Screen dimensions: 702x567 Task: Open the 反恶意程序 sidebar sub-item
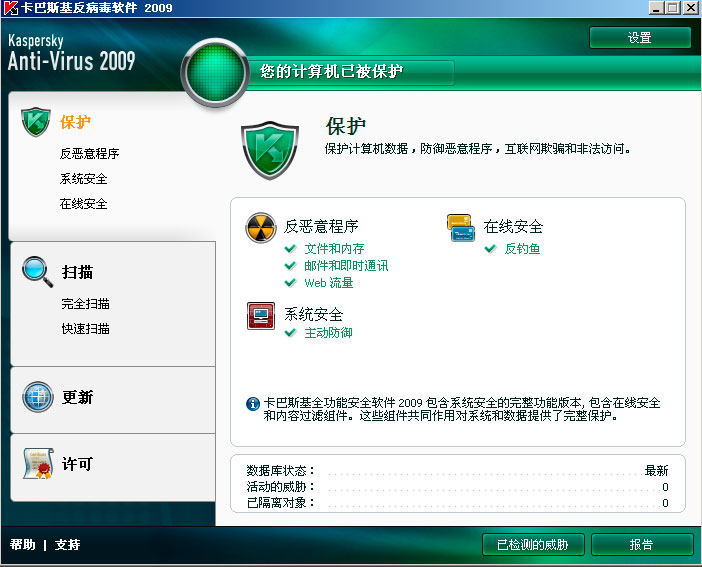click(x=90, y=154)
